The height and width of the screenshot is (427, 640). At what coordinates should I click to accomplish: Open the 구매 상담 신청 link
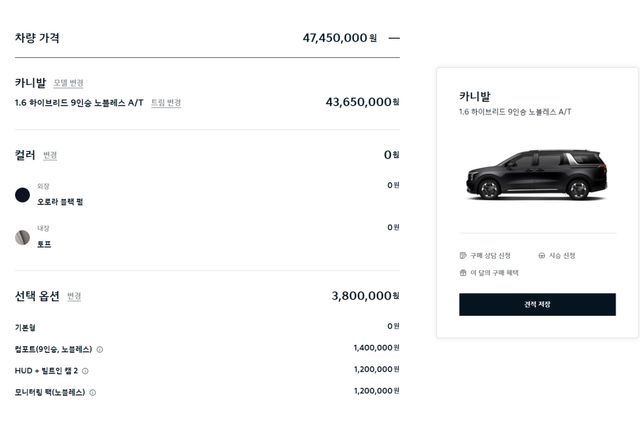[490, 256]
